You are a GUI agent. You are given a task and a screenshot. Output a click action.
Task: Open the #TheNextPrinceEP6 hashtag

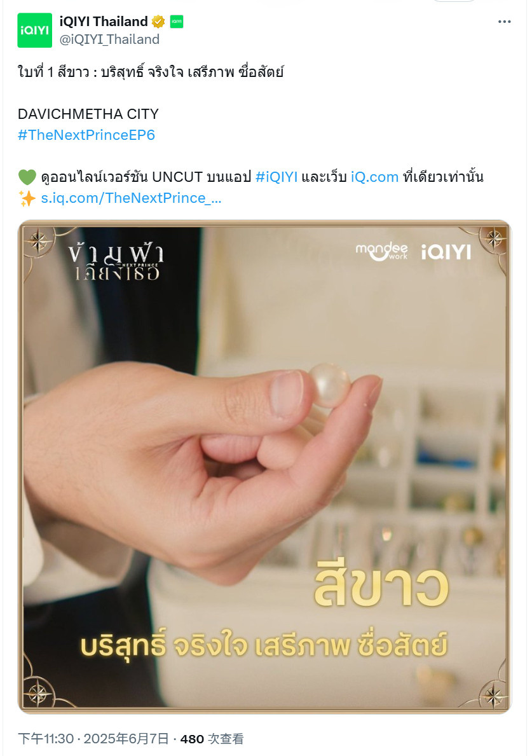pos(86,135)
